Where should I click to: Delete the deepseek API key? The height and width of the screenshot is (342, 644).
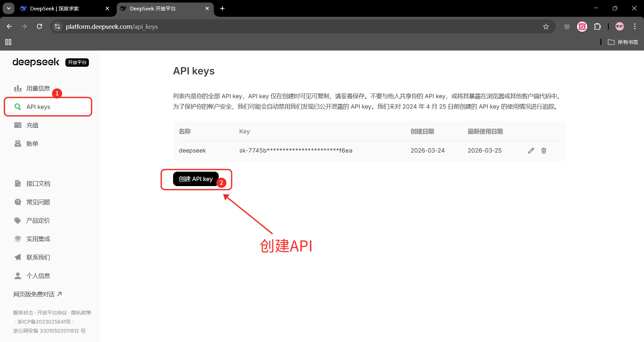pos(544,151)
